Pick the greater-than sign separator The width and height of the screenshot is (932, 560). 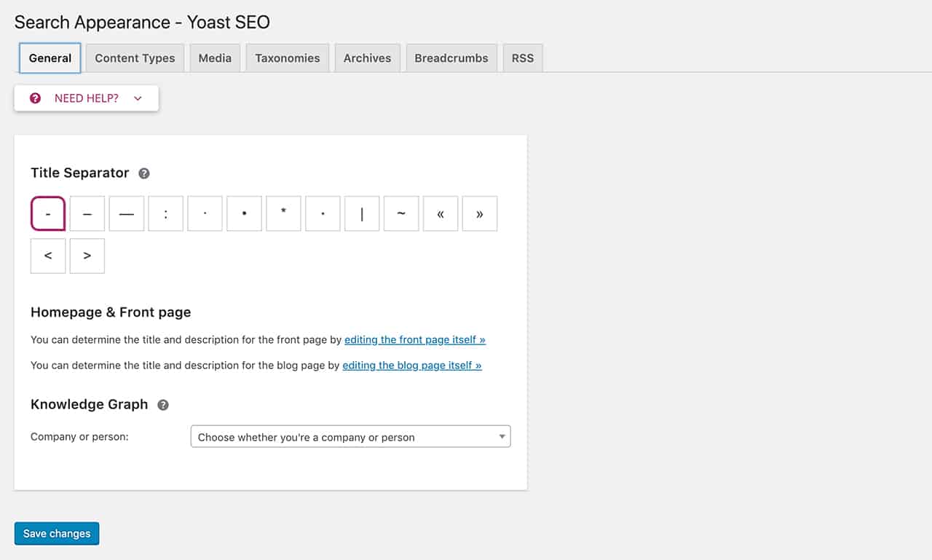click(x=87, y=256)
